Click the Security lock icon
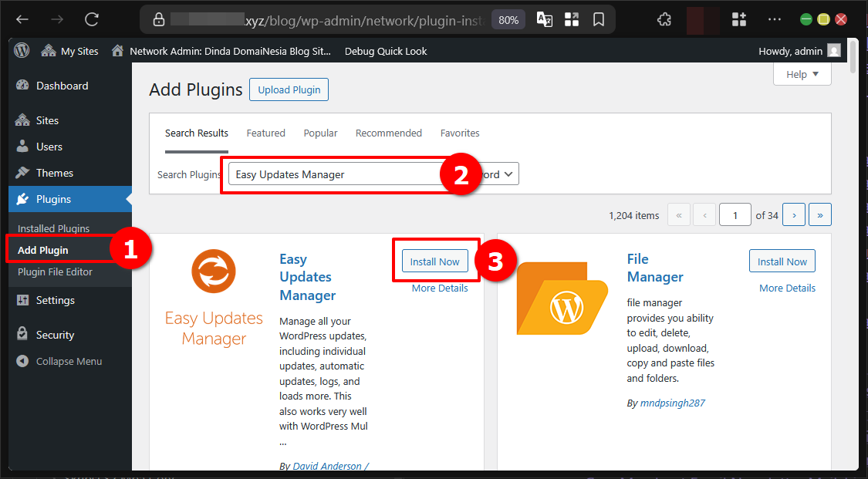The image size is (868, 479). 22,334
